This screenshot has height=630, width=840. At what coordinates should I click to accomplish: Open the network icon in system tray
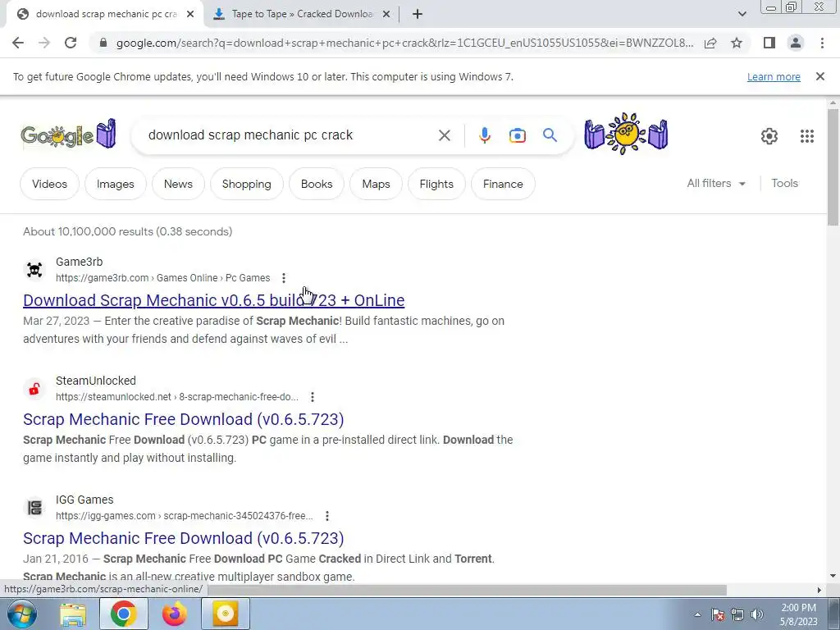coord(737,615)
